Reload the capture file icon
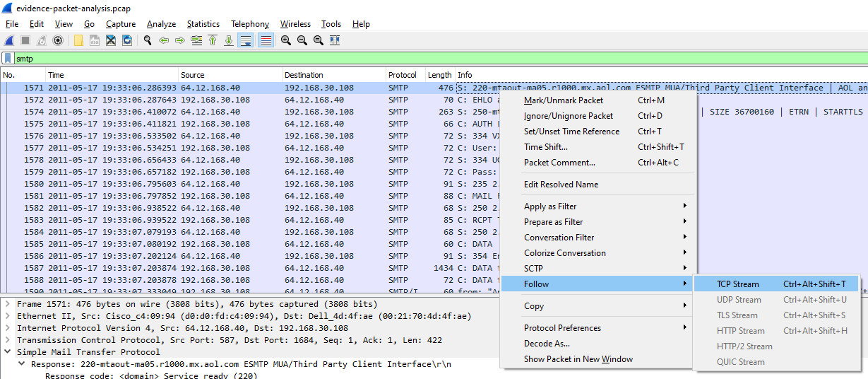The height and width of the screenshot is (379, 868). pos(127,40)
